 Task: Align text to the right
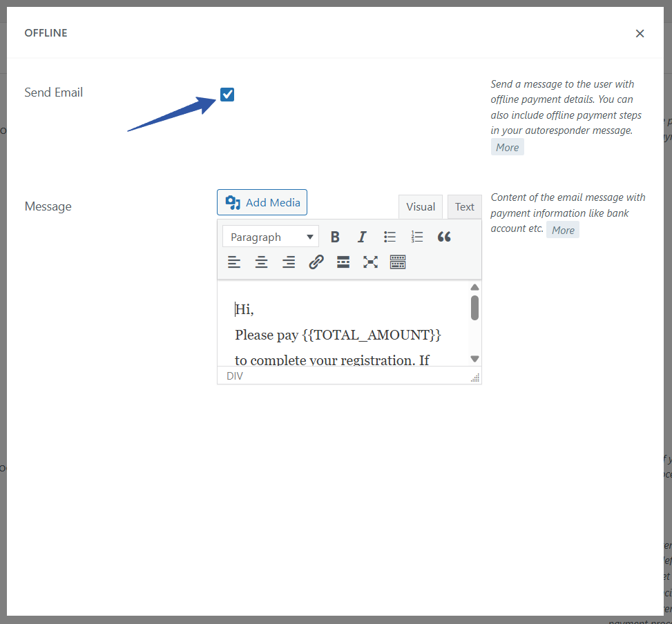[x=289, y=262]
